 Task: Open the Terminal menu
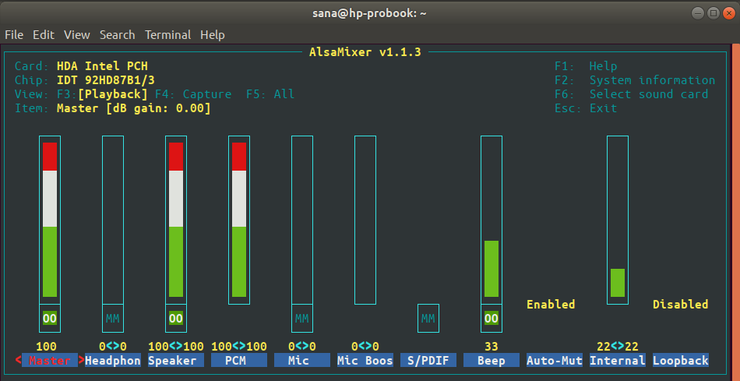pyautogui.click(x=168, y=35)
